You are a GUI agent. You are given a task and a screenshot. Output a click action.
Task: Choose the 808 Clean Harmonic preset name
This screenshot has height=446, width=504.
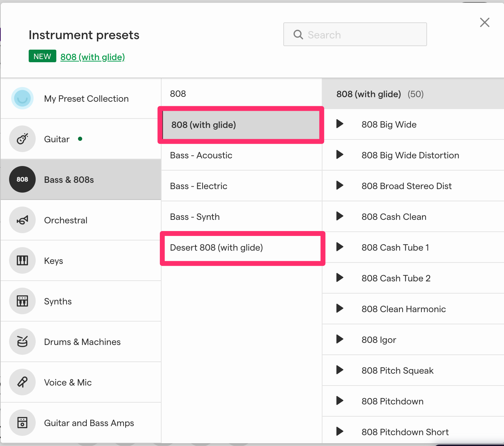click(404, 309)
